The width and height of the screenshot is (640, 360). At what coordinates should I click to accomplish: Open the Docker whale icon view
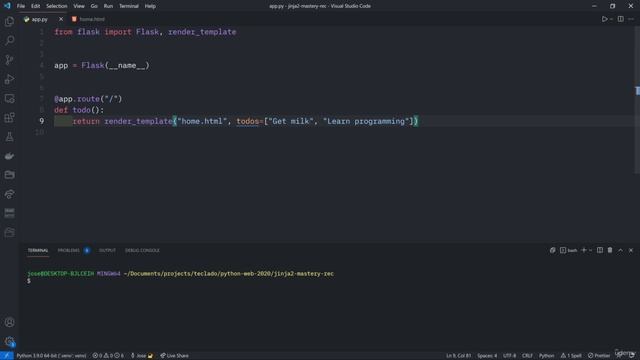[9, 156]
